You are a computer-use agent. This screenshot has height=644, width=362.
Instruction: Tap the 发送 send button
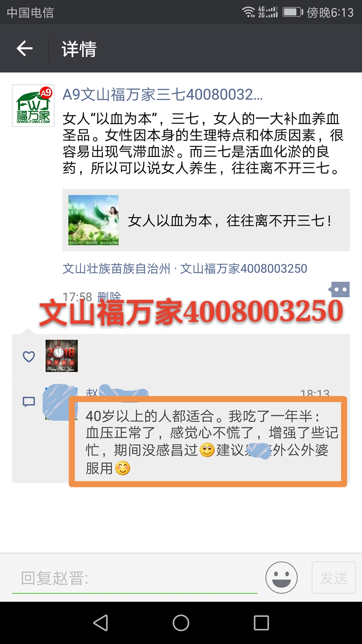click(x=333, y=578)
